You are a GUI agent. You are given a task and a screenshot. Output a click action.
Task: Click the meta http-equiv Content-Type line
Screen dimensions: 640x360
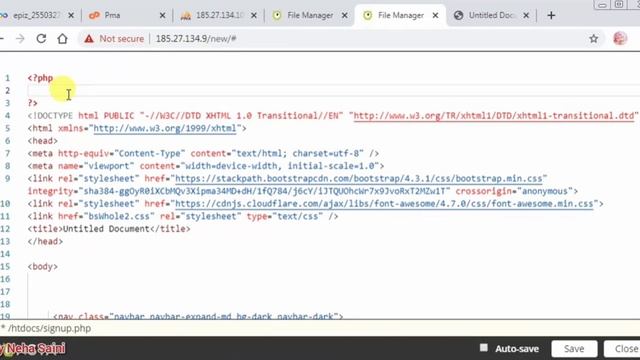(203, 154)
